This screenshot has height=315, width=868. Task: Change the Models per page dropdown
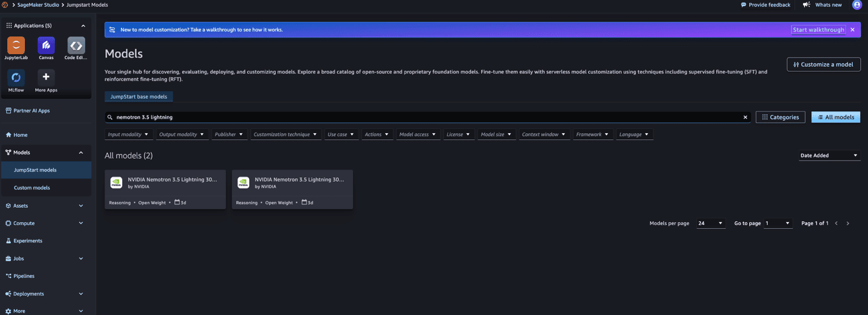click(711, 224)
